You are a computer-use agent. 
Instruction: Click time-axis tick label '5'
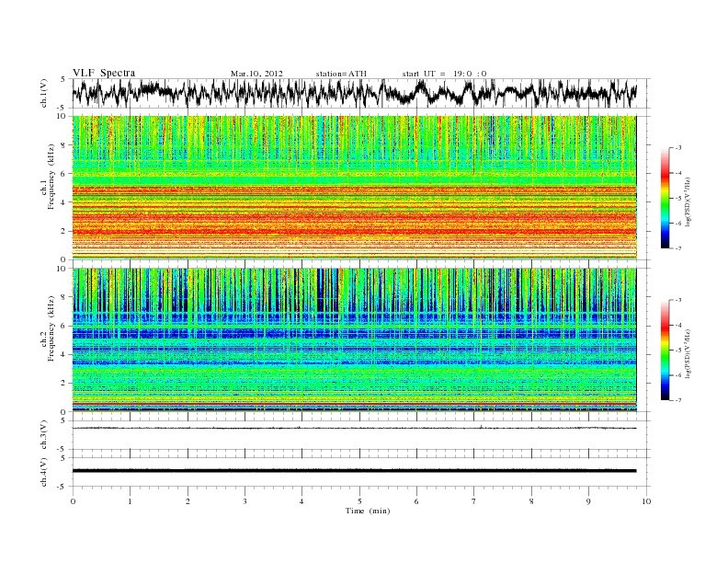pyautogui.click(x=359, y=501)
